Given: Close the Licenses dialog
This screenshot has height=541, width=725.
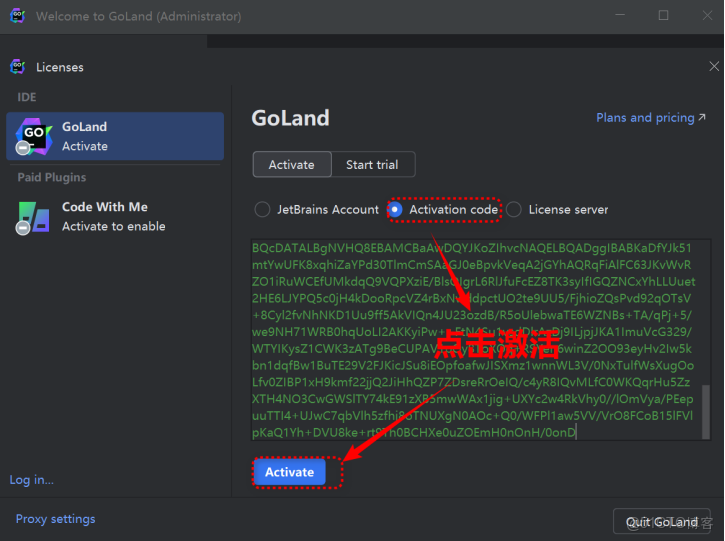Looking at the screenshot, I should pos(714,67).
